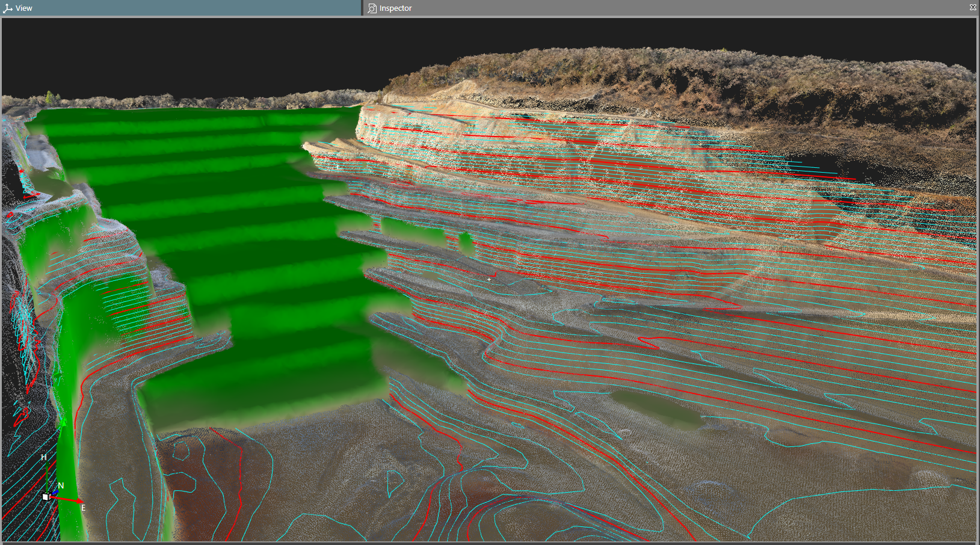980x545 pixels.
Task: Click the N label on axis gizmo
Action: pyautogui.click(x=61, y=485)
